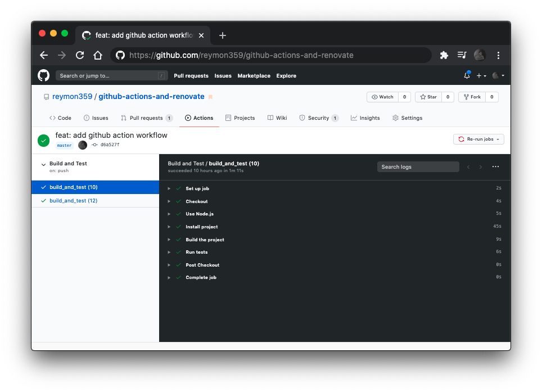Viewport: 542px width, 392px height.
Task: Click the pin icon next to the repository name
Action: [210, 97]
